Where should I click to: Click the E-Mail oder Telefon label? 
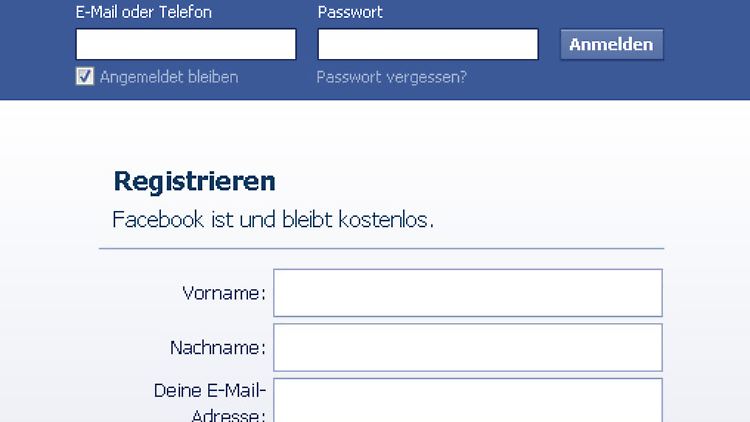144,13
